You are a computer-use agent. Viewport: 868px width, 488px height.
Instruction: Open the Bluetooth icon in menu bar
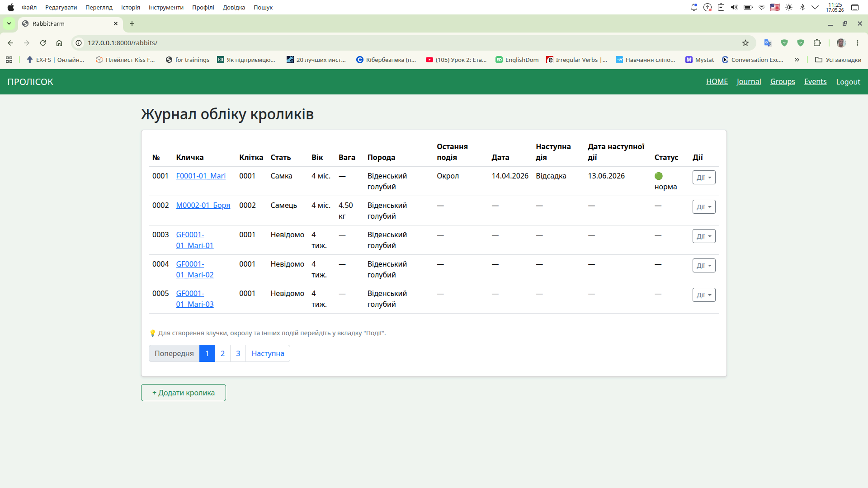point(802,7)
